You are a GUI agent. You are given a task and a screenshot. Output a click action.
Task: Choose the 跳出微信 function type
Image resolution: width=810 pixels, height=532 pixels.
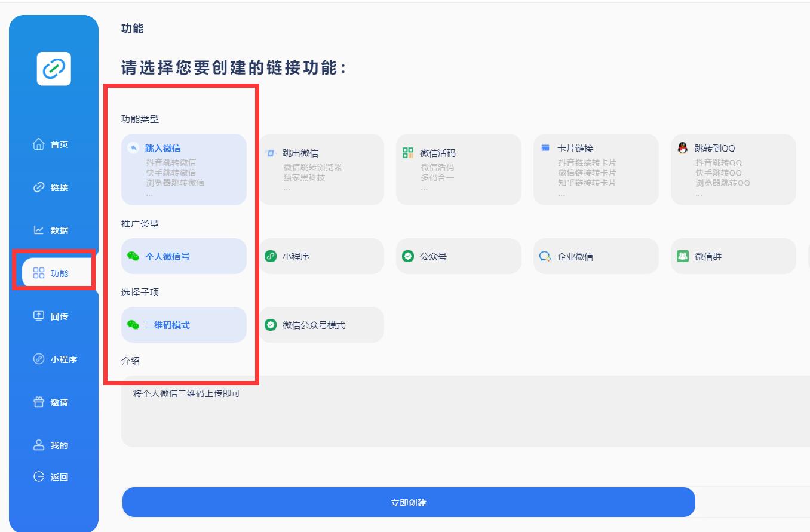coord(321,170)
